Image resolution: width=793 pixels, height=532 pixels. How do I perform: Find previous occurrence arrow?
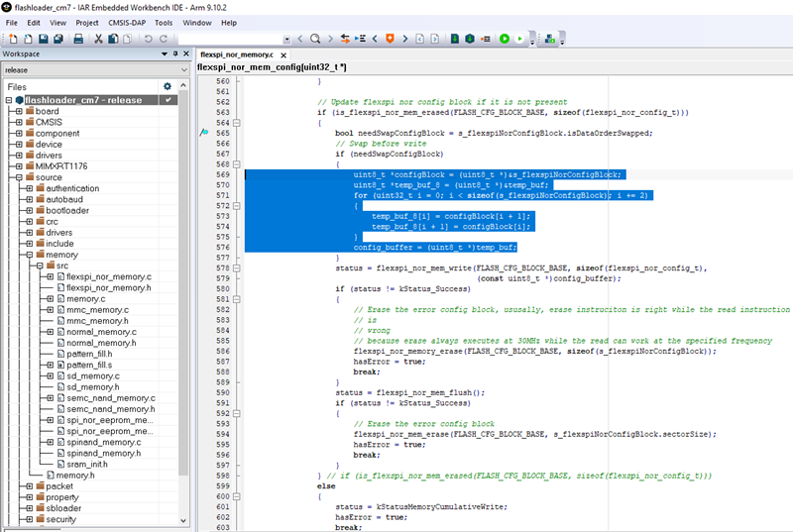[x=300, y=39]
